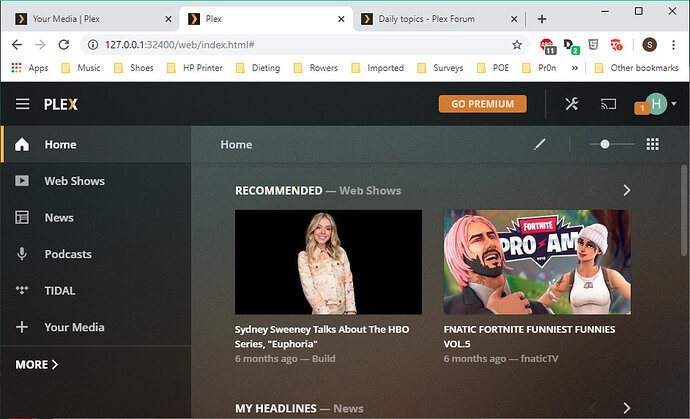
Task: Open Chrome three-dot menu
Action: click(x=673, y=44)
